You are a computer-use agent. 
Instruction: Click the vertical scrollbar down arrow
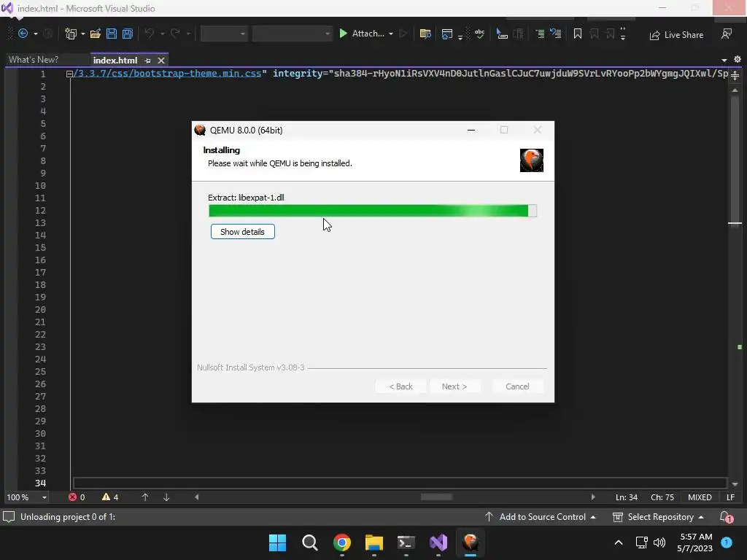pos(735,484)
